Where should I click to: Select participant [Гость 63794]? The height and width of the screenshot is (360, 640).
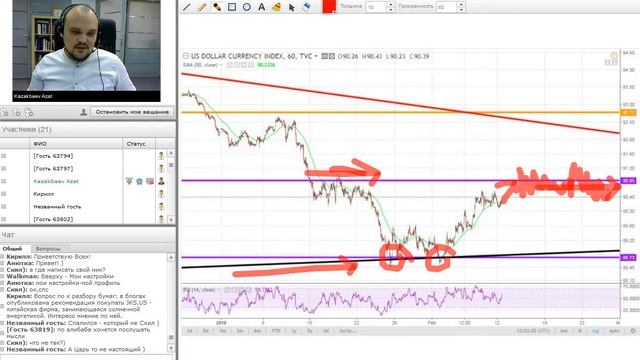(x=53, y=156)
